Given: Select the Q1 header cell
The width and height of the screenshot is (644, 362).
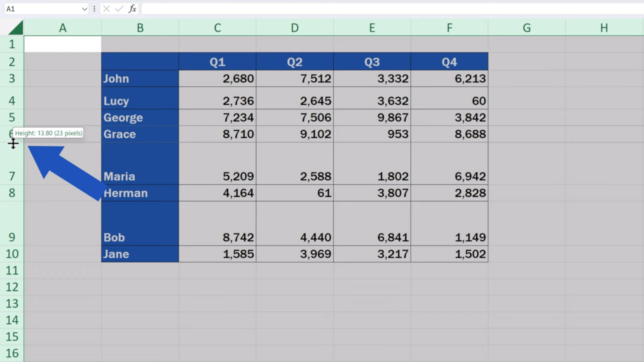Looking at the screenshot, I should 217,61.
